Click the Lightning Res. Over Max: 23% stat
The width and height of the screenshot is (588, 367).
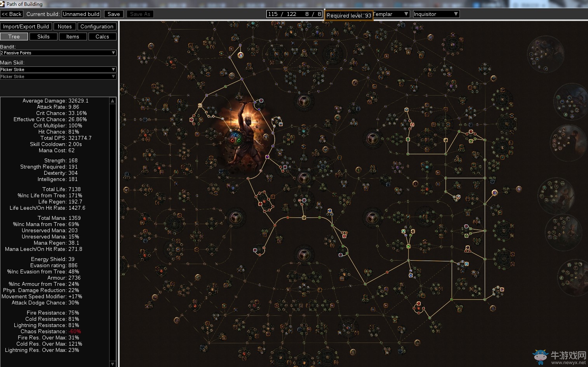click(x=42, y=350)
